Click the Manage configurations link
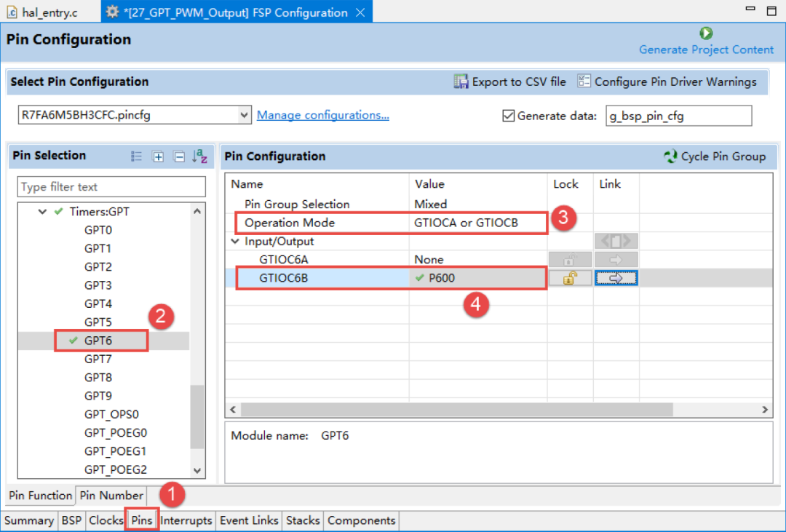The image size is (786, 532). pyautogui.click(x=322, y=115)
